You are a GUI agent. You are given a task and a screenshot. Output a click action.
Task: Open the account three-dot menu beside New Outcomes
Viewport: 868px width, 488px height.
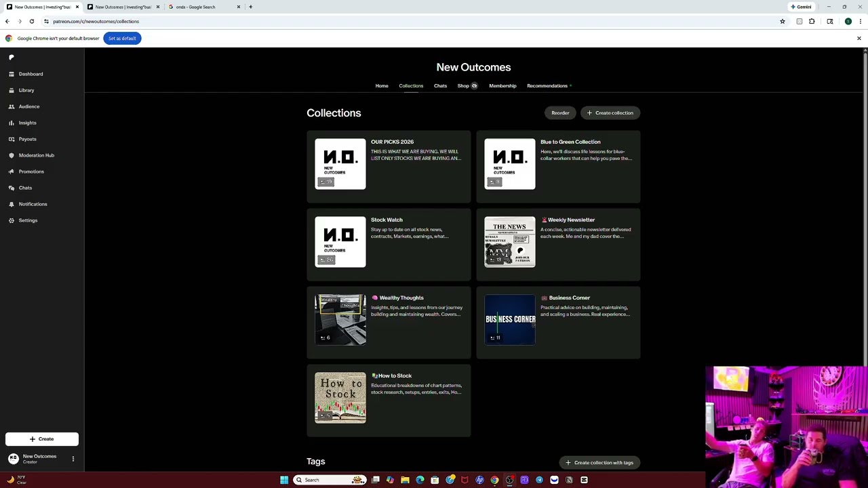[x=73, y=459]
